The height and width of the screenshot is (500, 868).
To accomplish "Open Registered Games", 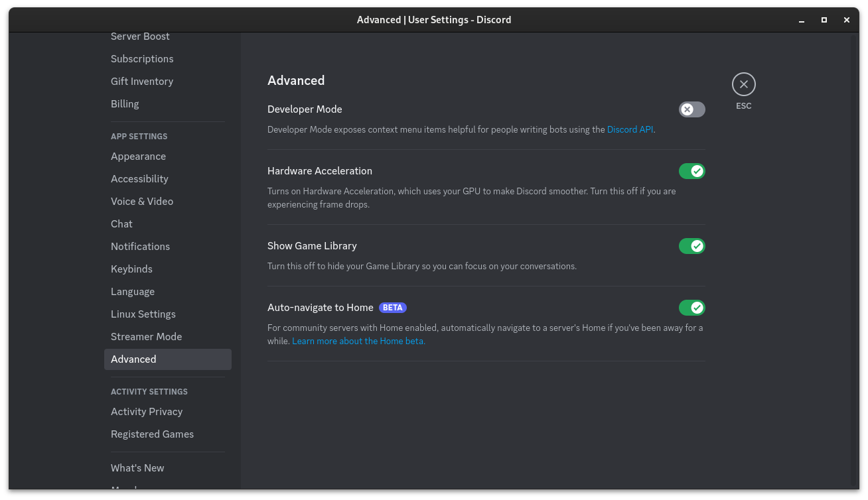I will coord(152,434).
